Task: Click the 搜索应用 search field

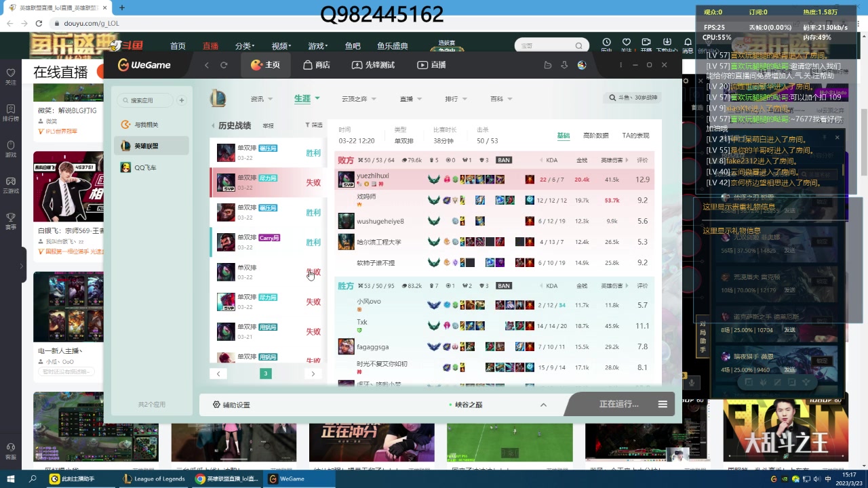Action: point(145,100)
